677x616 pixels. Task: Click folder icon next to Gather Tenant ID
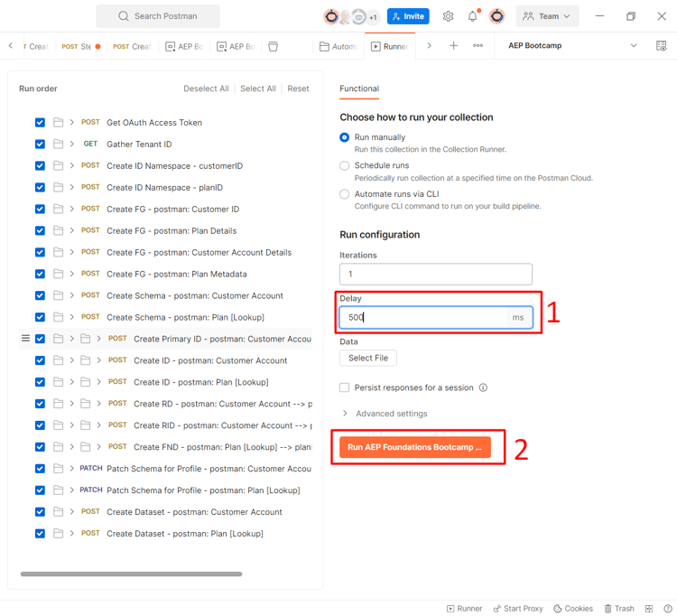click(59, 145)
